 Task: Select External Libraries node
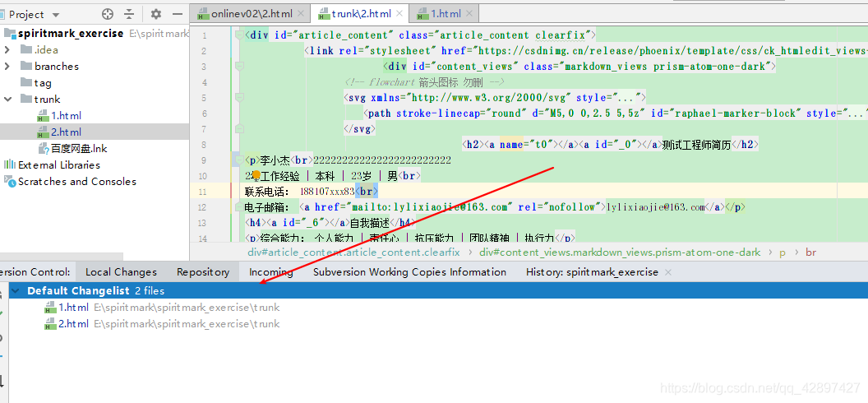point(58,165)
